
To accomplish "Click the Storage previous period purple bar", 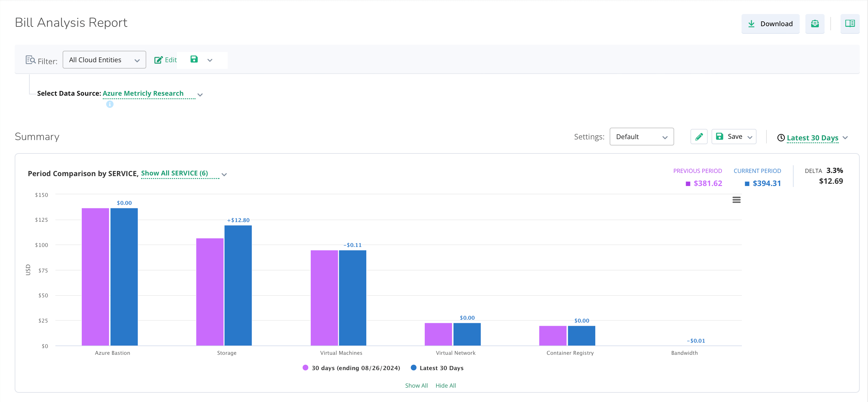I will (209, 292).
